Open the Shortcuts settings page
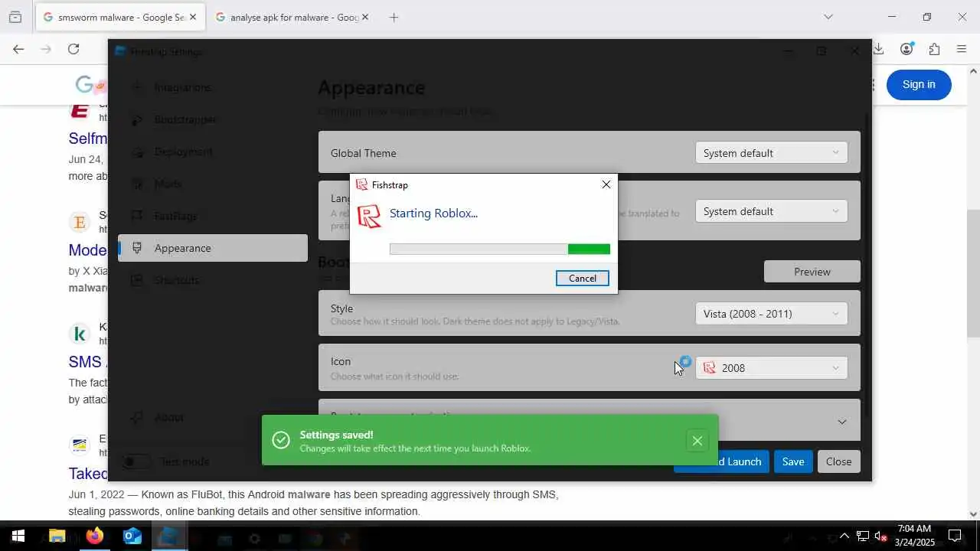Viewport: 980px width, 551px height. 213,280
